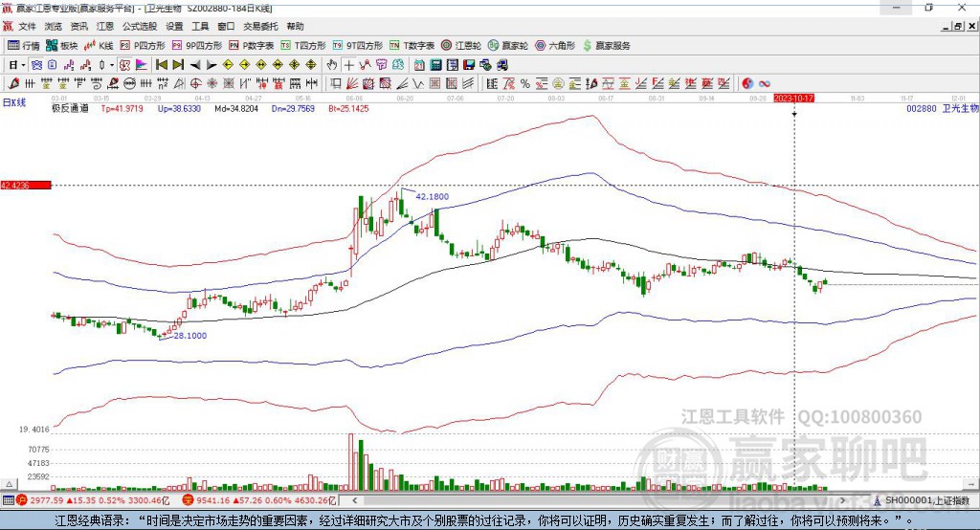Click the down arrow at volume panel right
The height and width of the screenshot is (530, 980).
971,484
